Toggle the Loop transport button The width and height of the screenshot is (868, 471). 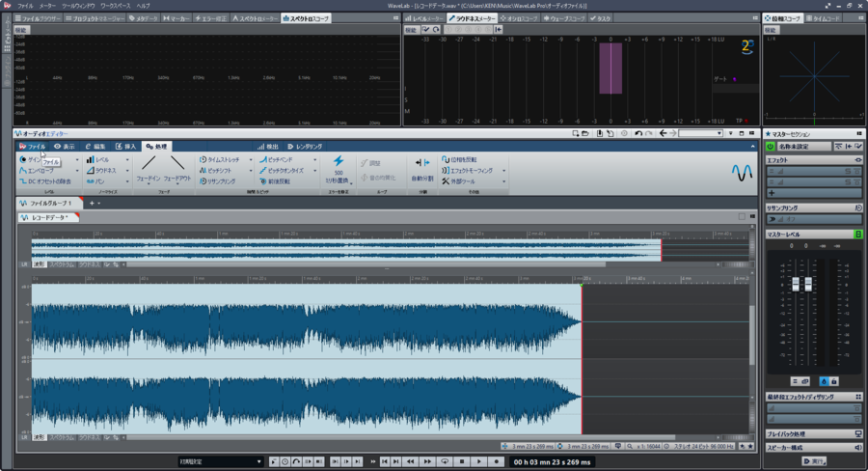tap(445, 461)
